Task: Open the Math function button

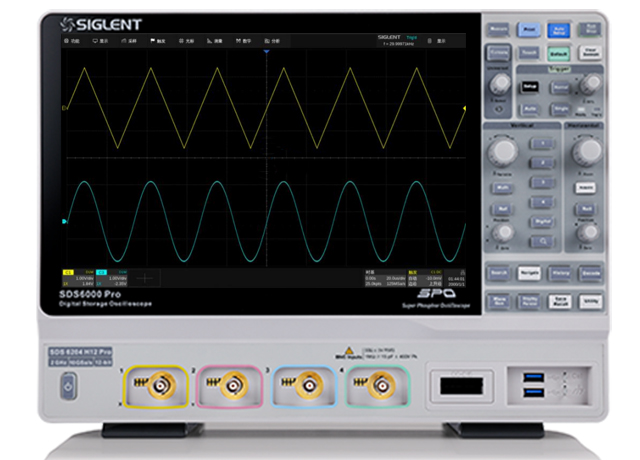Action: click(502, 187)
